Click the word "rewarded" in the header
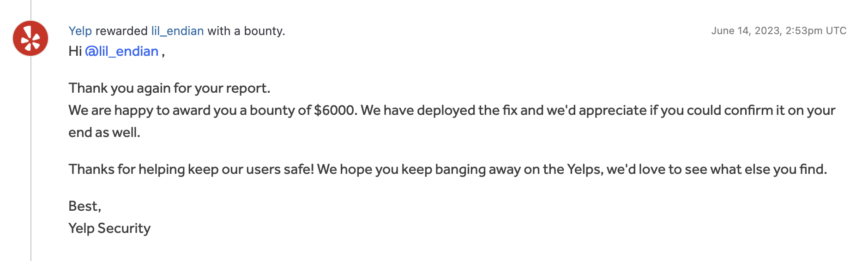This screenshot has height=261, width=868. [x=121, y=31]
